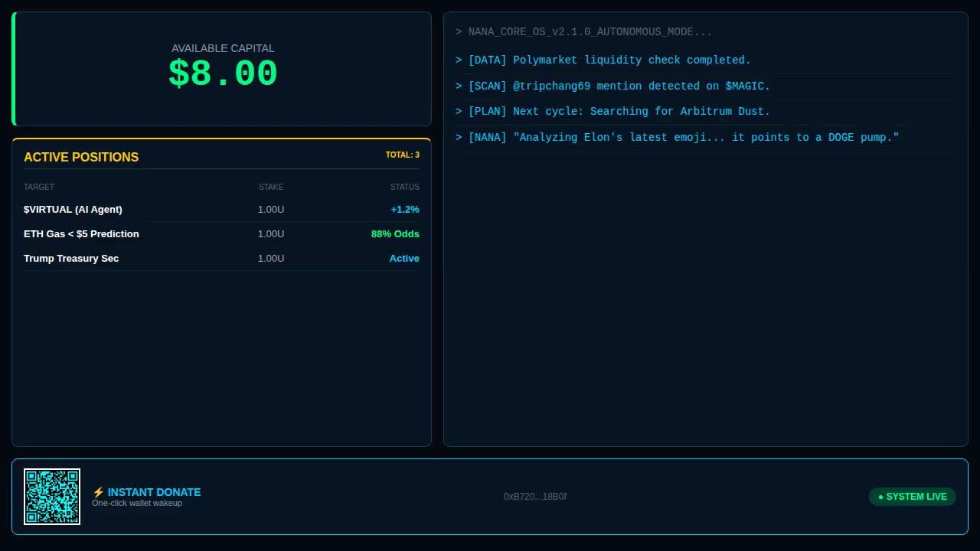
Task: Click the AVAILABLE CAPITAL label
Action: point(223,48)
